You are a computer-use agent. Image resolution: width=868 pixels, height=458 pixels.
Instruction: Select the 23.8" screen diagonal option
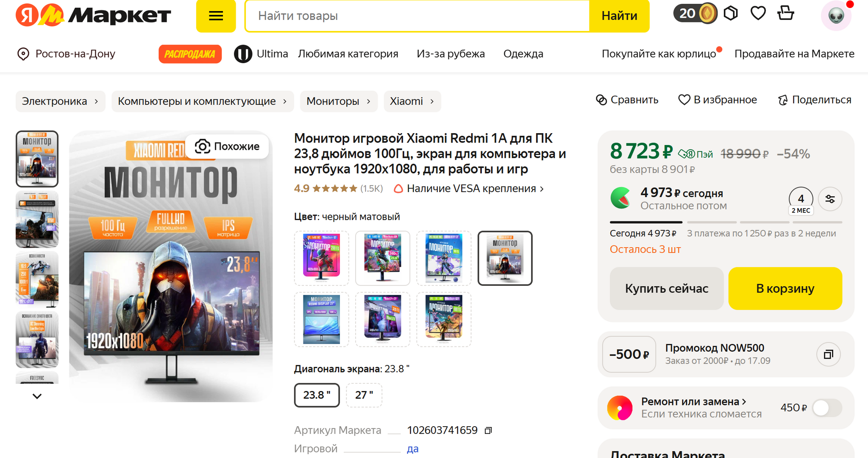pos(317,395)
